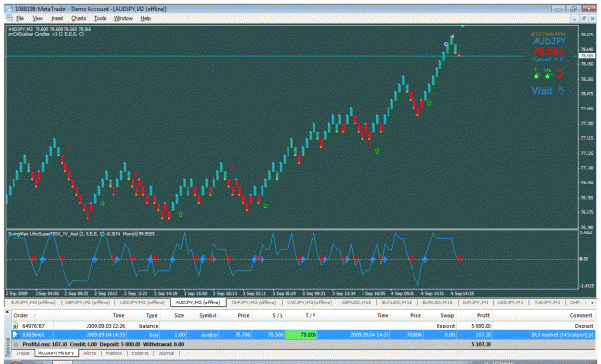Screen dimensions: 601x364
Task: Click the smC4Scalper Candles_v3 indicator label
Action: click(x=45, y=34)
